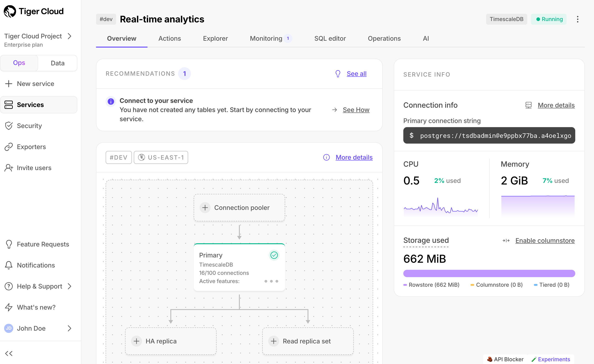The width and height of the screenshot is (594, 364).
Task: Click the Running status badge
Action: [549, 19]
